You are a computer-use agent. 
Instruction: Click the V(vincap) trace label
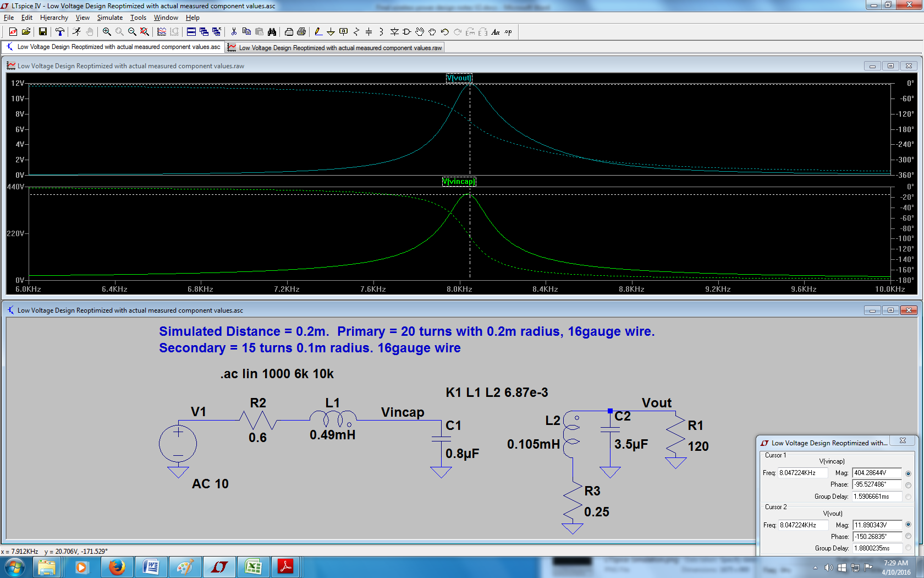click(x=459, y=181)
